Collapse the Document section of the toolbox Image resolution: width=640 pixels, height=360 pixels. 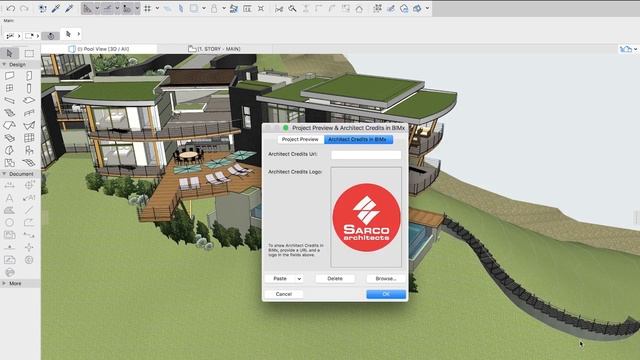pyautogui.click(x=4, y=174)
